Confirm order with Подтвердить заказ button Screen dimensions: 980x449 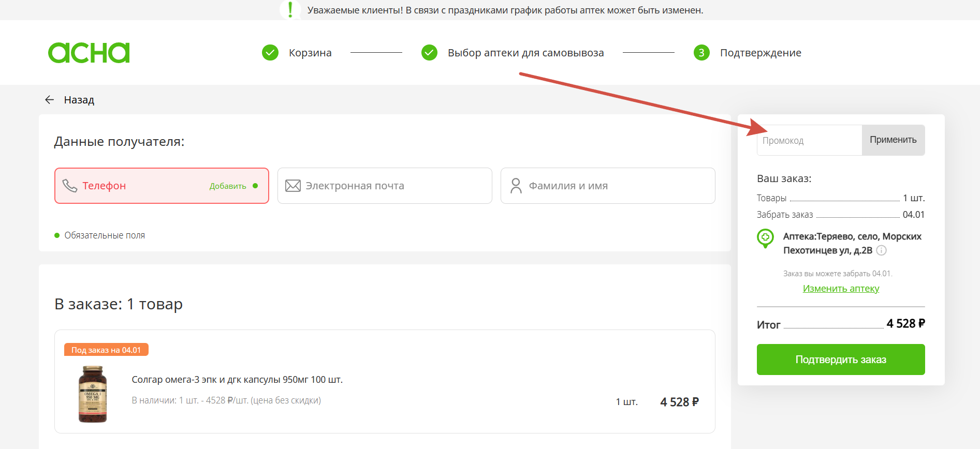[841, 360]
